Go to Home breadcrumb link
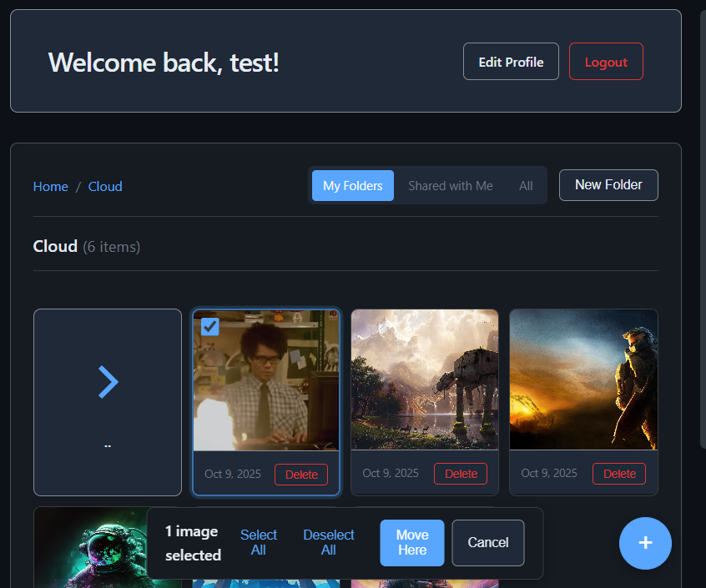Viewport: 706px width, 588px height. [x=51, y=187]
